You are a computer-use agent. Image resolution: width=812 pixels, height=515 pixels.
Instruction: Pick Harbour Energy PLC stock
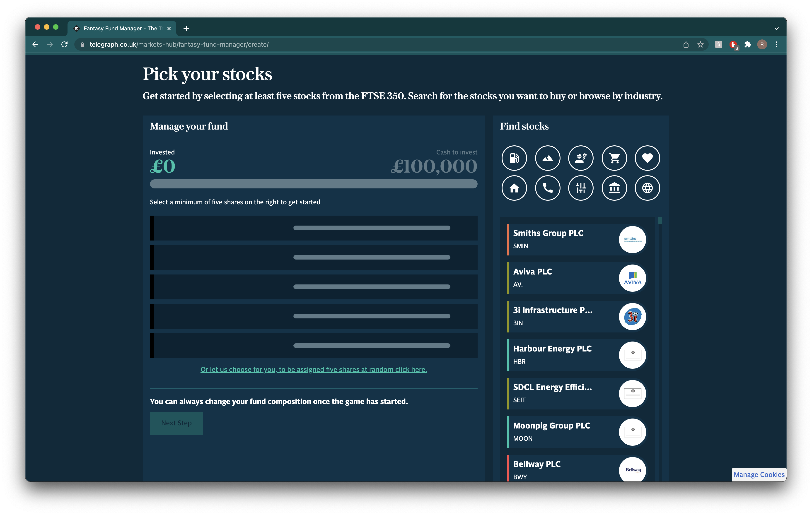pyautogui.click(x=577, y=355)
